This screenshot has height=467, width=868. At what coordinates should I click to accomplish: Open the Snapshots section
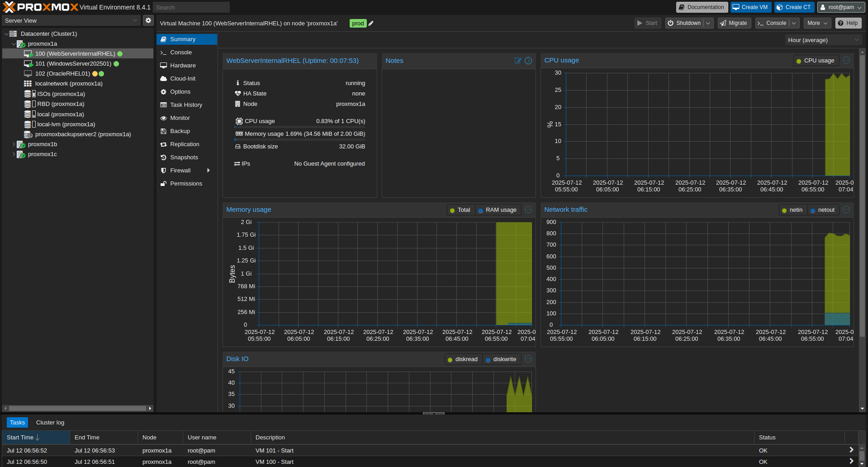point(187,157)
